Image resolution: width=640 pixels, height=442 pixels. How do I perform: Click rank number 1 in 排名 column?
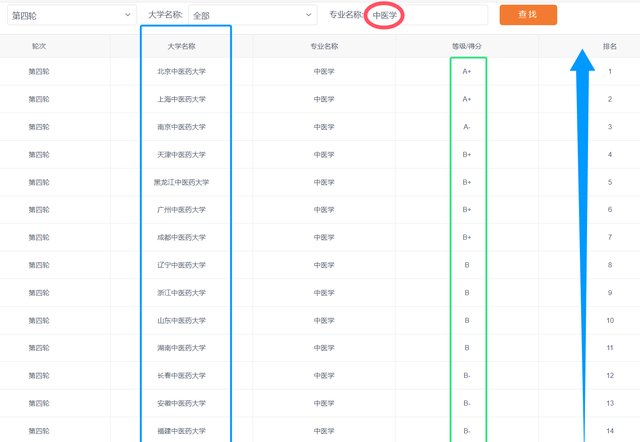coord(610,71)
